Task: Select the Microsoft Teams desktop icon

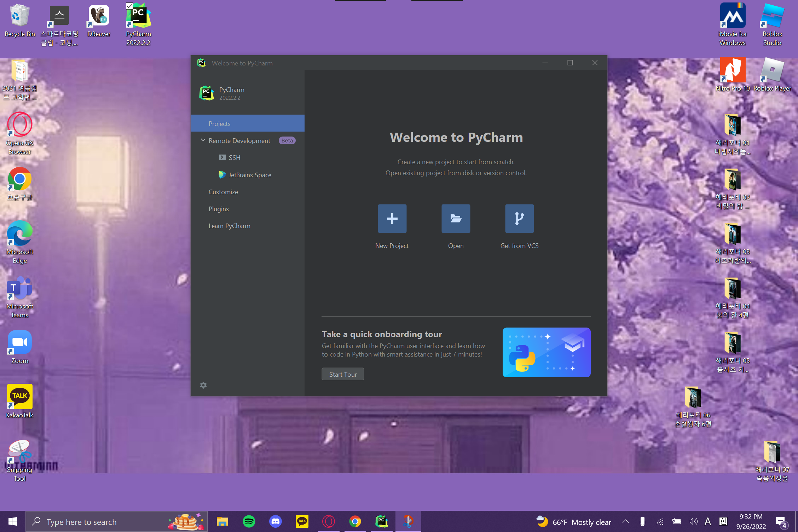Action: (20, 297)
